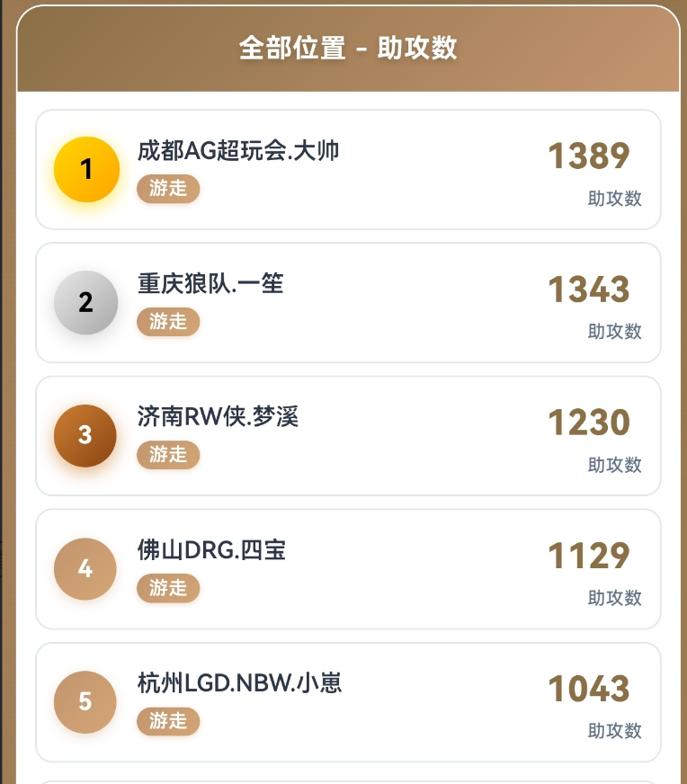687x784 pixels.
Task: Click the 1043 assist count
Action: 589,689
